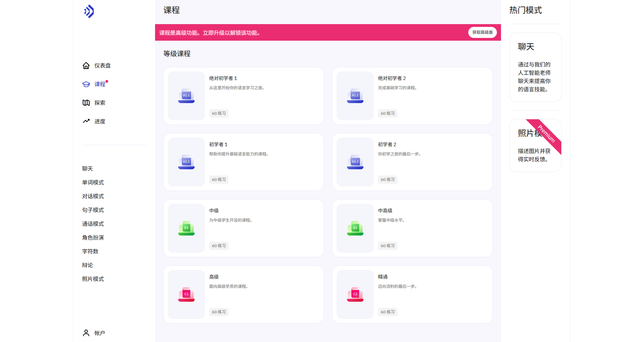The image size is (644, 342).
Task: Switch to 辩论 mode in the sidebar
Action: (x=88, y=265)
